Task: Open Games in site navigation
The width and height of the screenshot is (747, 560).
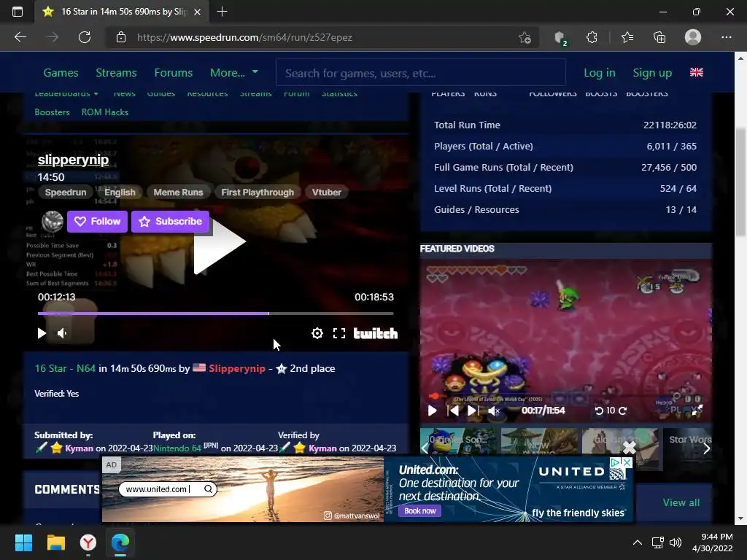Action: pos(61,73)
